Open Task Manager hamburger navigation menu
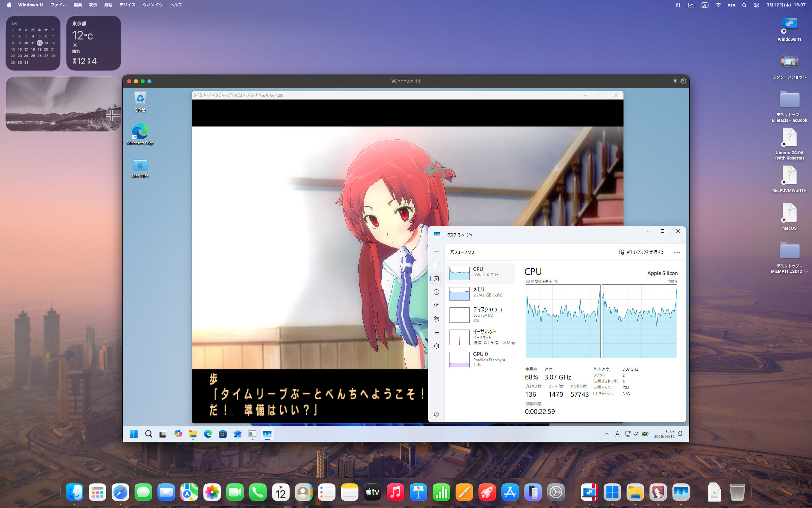Viewport: 812px width, 508px height. click(x=436, y=252)
